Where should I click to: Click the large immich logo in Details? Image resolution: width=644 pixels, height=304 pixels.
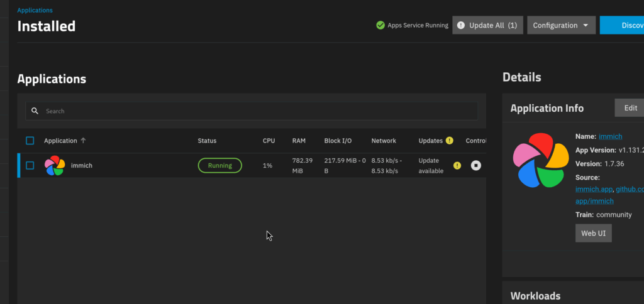[x=541, y=160]
